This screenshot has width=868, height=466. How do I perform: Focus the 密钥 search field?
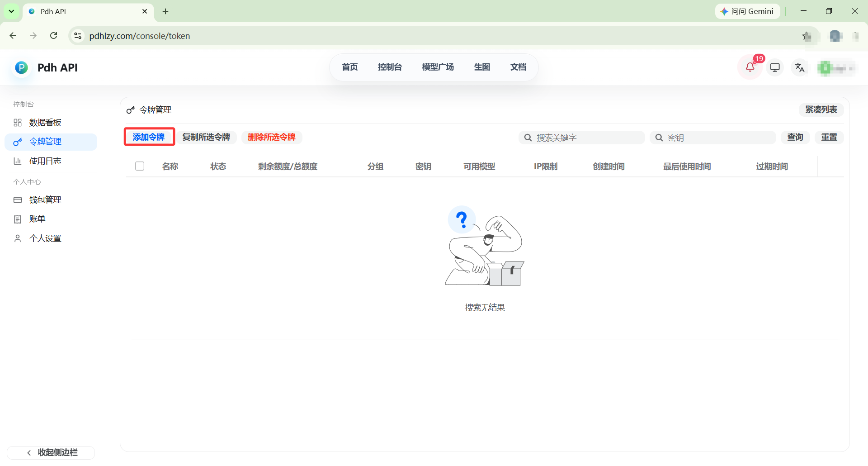tap(713, 138)
